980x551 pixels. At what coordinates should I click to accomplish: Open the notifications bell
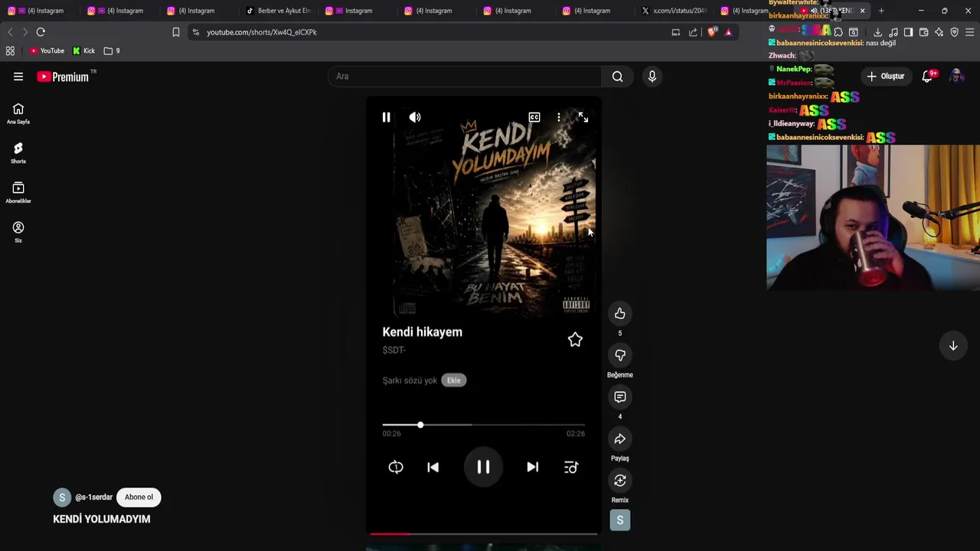coord(929,76)
